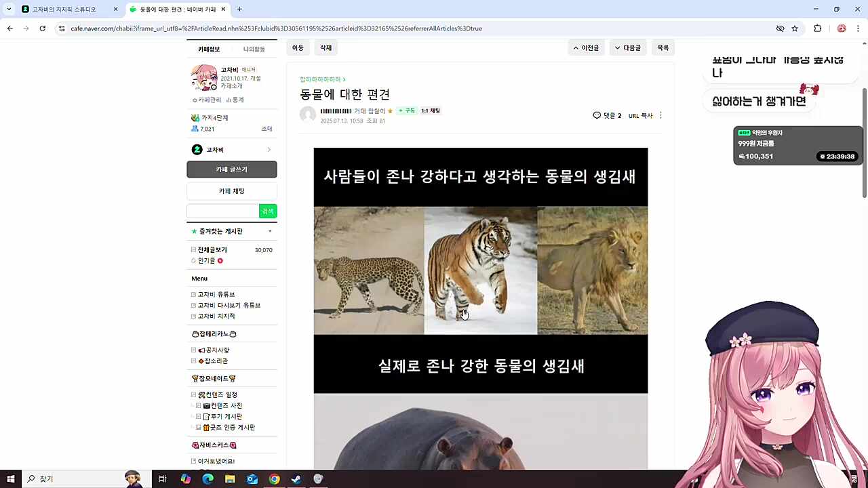Open Microsoft Edge from the taskbar

coord(208,479)
